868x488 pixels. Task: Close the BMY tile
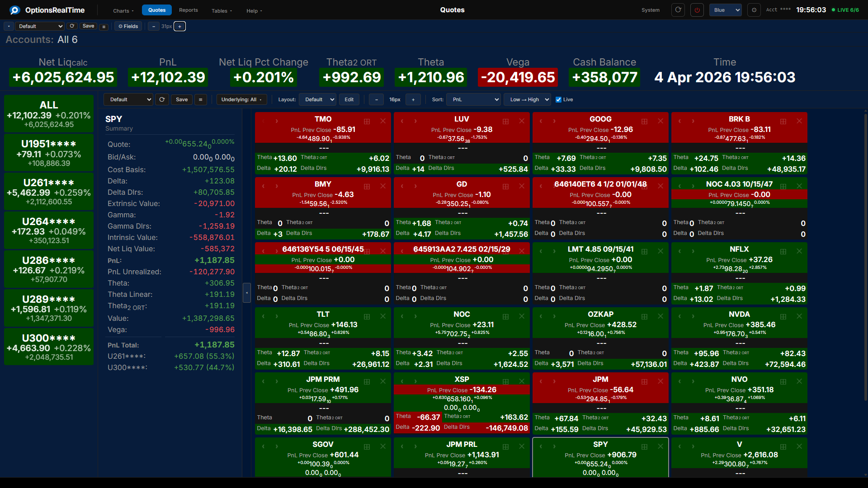(x=383, y=186)
